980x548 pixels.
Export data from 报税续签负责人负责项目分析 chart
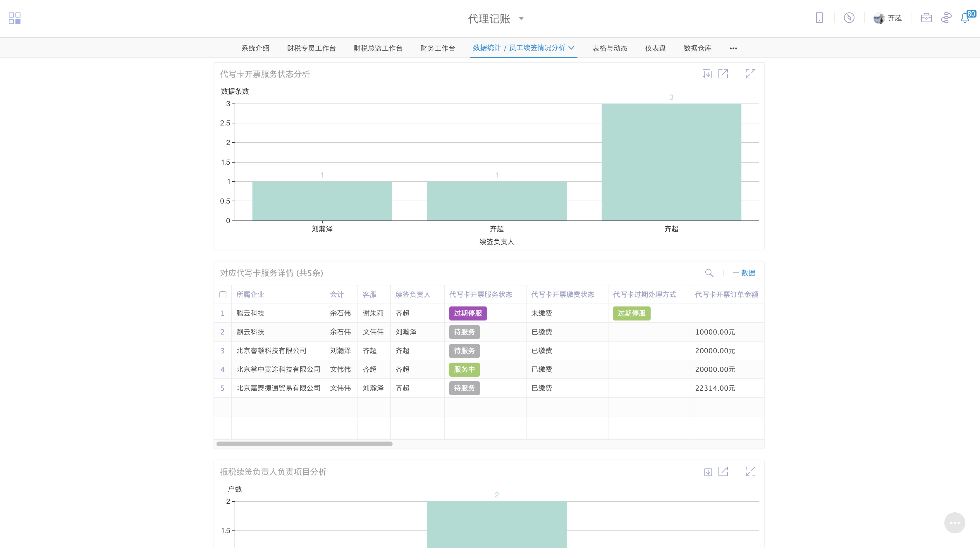(x=707, y=471)
